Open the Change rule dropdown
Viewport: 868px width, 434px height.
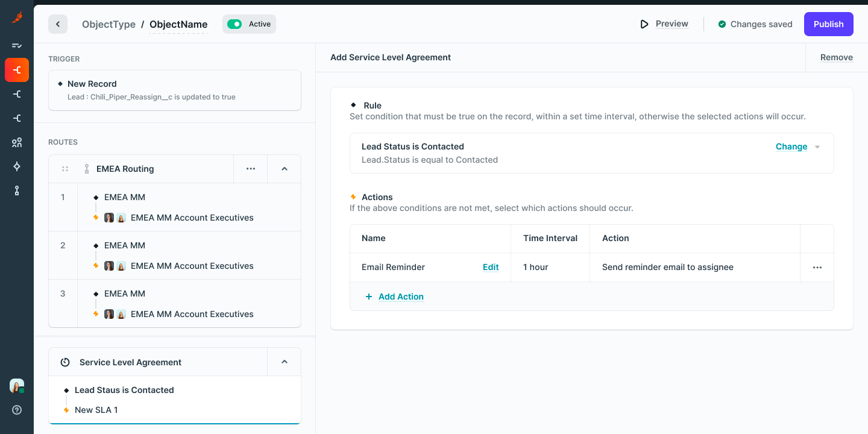(x=797, y=146)
